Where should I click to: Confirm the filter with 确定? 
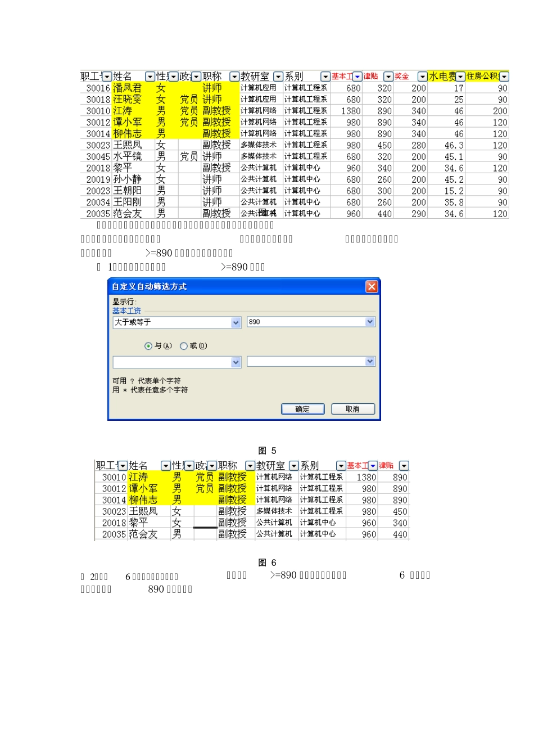click(303, 409)
